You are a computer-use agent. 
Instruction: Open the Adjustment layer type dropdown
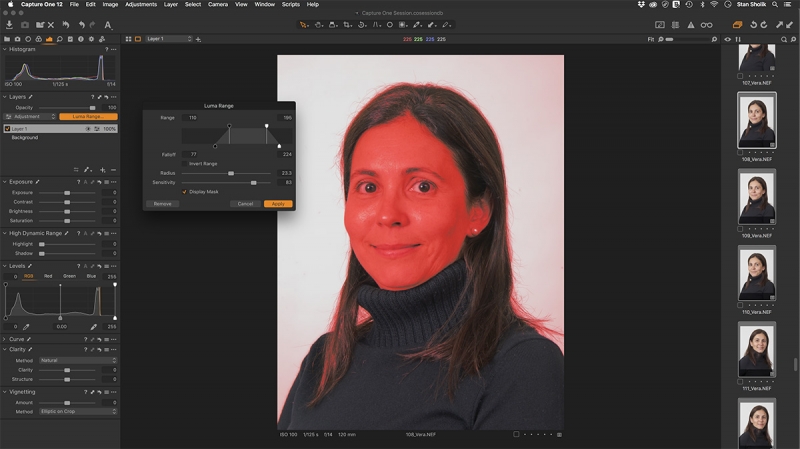30,117
